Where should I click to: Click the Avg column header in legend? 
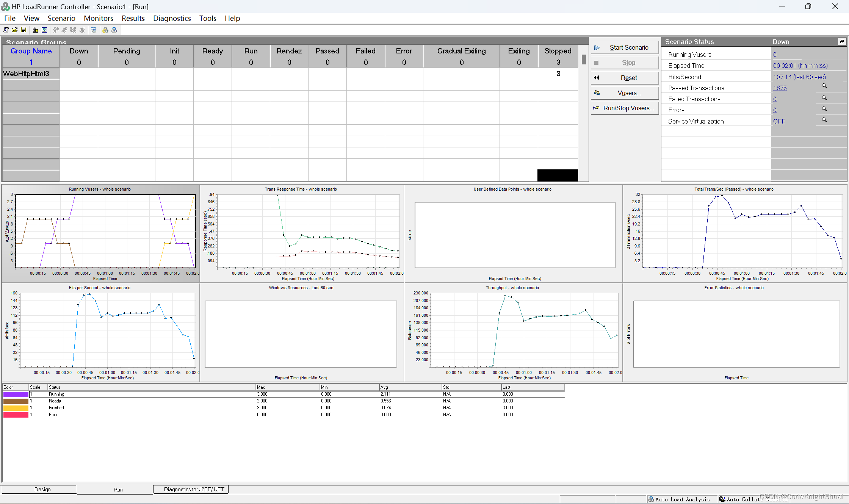(x=410, y=387)
